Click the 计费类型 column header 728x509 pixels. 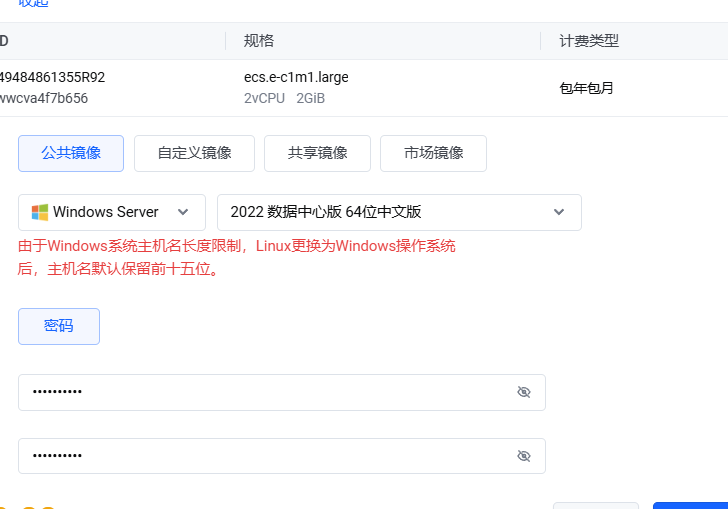click(589, 41)
